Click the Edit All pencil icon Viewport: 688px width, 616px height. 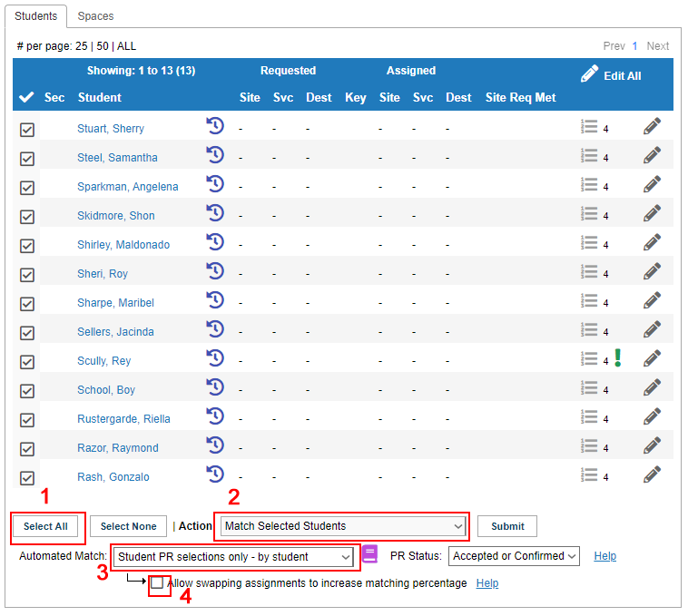click(589, 73)
